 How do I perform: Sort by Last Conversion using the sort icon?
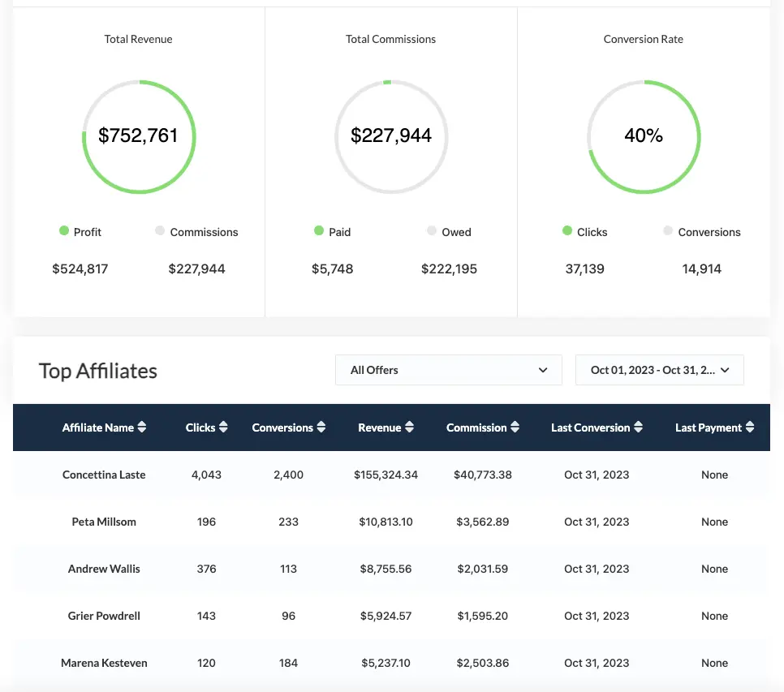click(x=640, y=428)
